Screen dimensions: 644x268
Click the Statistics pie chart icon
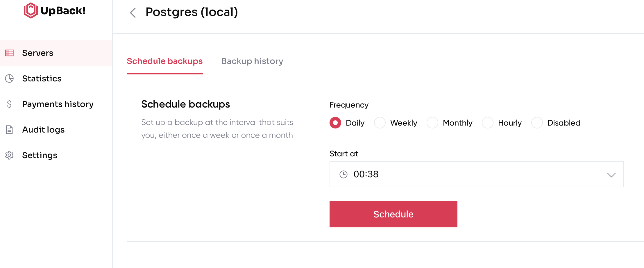pos(9,78)
